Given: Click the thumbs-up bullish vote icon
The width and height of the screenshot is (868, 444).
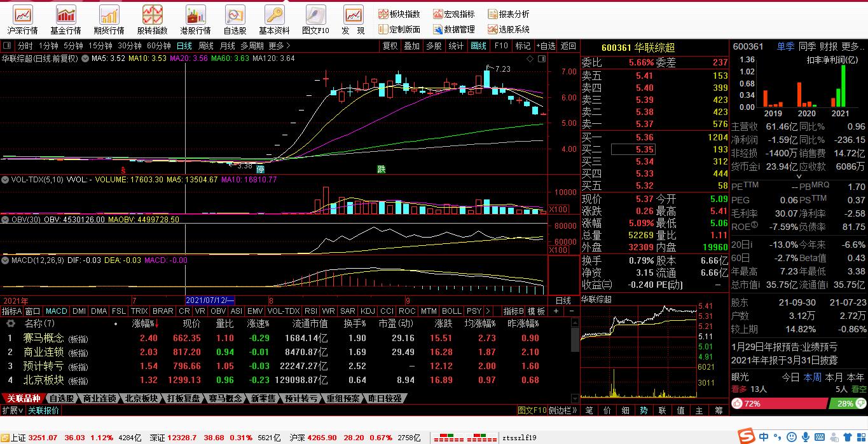Looking at the screenshot, I should (x=738, y=403).
